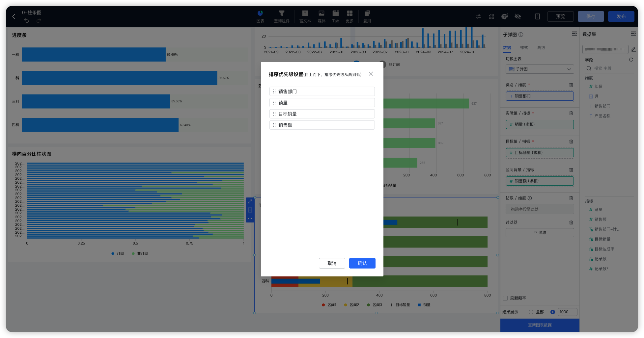Switch to the 高级 tab
644x338 pixels.
pos(541,48)
